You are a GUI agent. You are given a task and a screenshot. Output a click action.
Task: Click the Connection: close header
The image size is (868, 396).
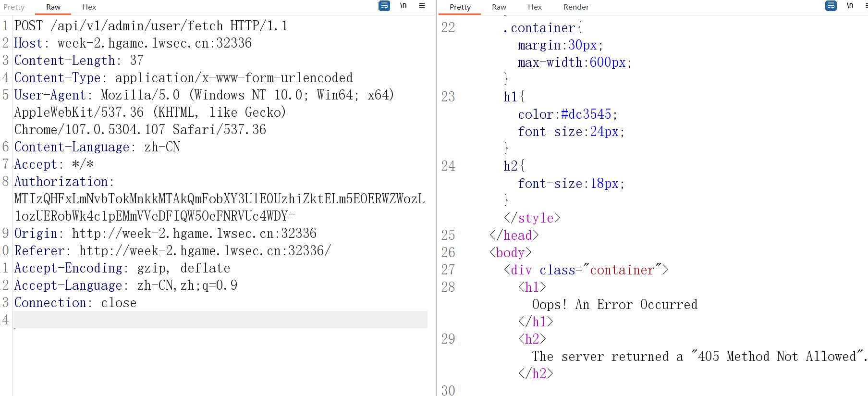(x=75, y=302)
